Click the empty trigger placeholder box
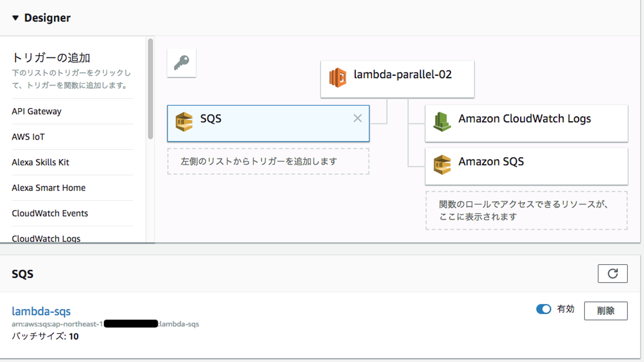This screenshot has width=644, height=362. (268, 161)
